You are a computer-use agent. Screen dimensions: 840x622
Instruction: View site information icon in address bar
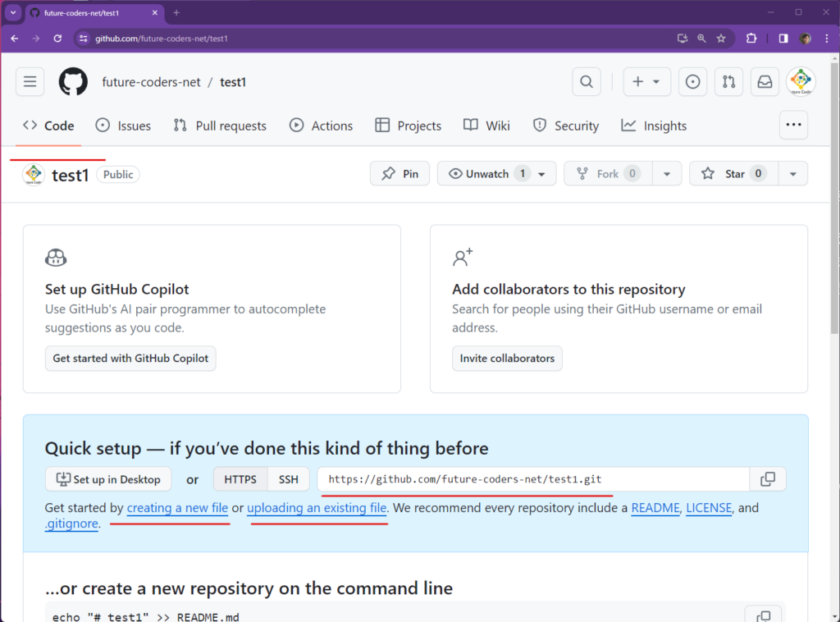[83, 39]
